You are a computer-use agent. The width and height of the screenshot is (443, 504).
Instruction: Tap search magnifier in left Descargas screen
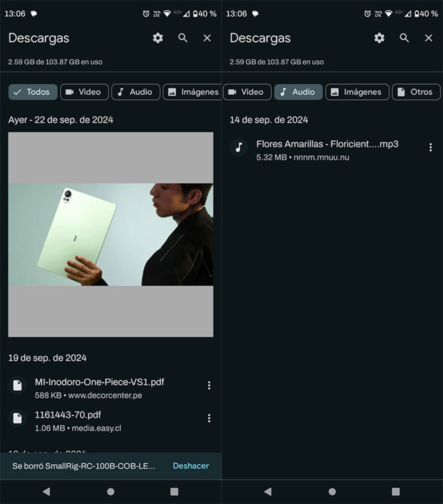(x=183, y=38)
